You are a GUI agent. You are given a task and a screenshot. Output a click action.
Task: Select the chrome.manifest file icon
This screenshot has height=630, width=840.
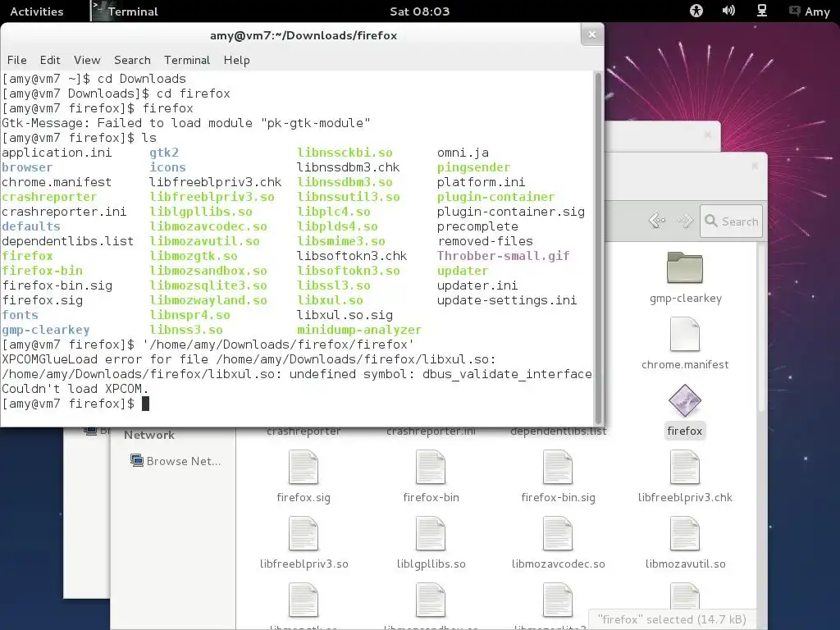click(x=685, y=334)
